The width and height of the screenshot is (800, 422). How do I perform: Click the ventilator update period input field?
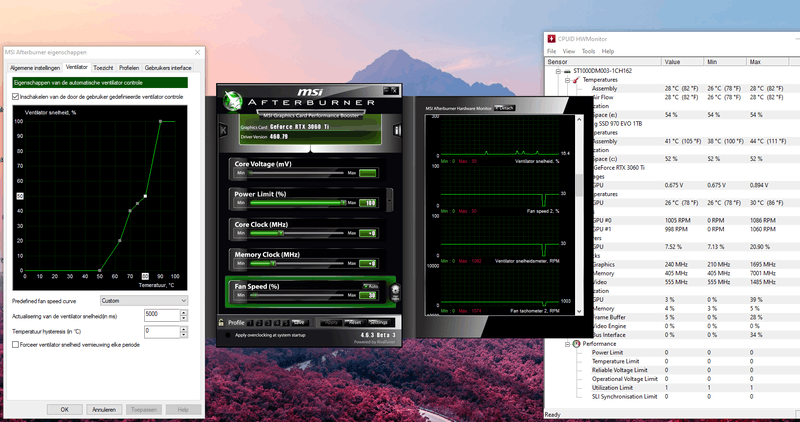[162, 315]
